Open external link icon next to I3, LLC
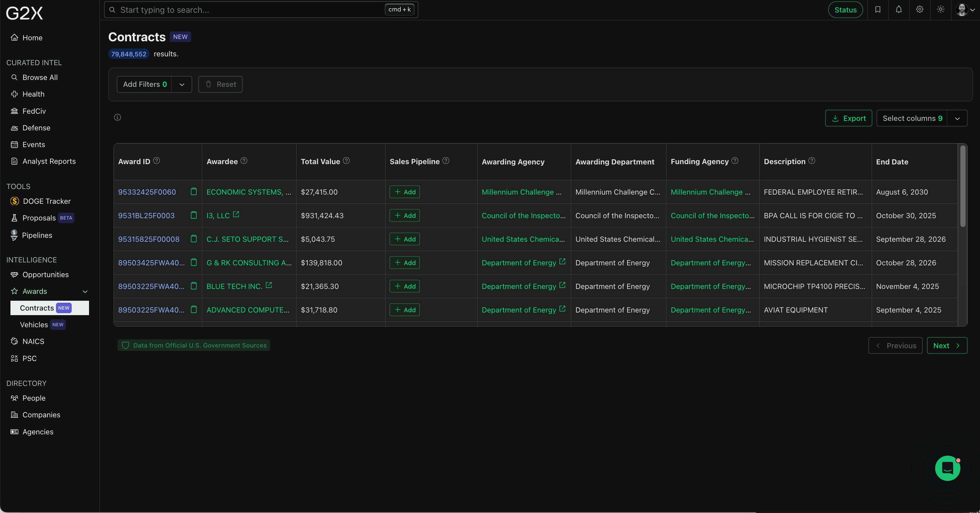 tap(236, 215)
